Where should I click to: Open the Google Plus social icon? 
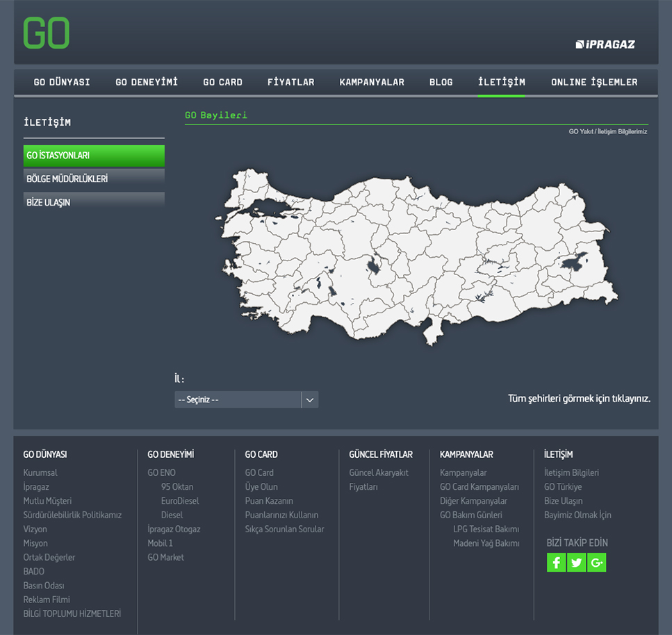(x=596, y=562)
